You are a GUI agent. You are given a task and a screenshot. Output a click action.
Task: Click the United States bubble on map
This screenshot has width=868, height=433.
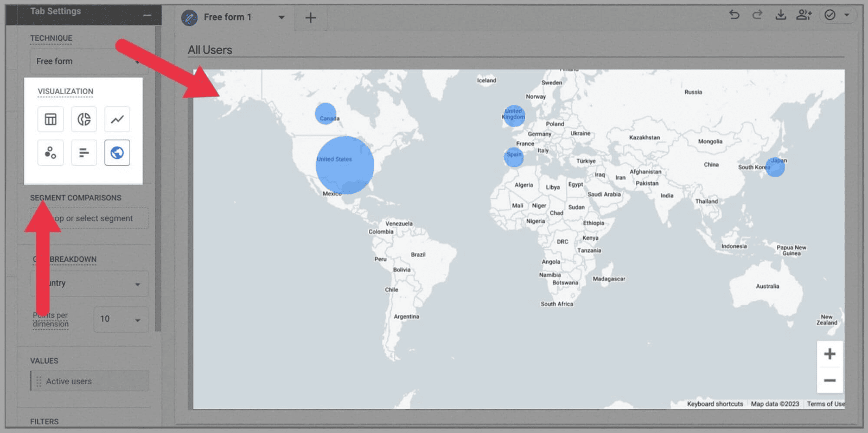point(344,165)
